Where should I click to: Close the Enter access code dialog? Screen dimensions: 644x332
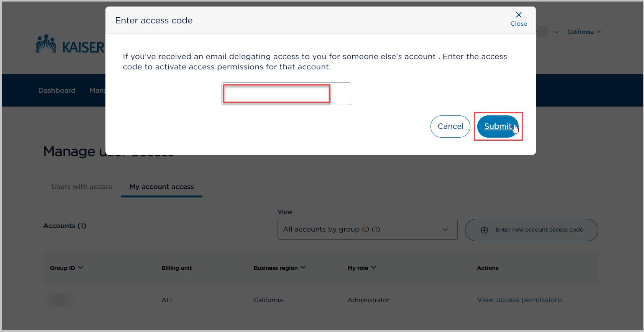[x=519, y=18]
